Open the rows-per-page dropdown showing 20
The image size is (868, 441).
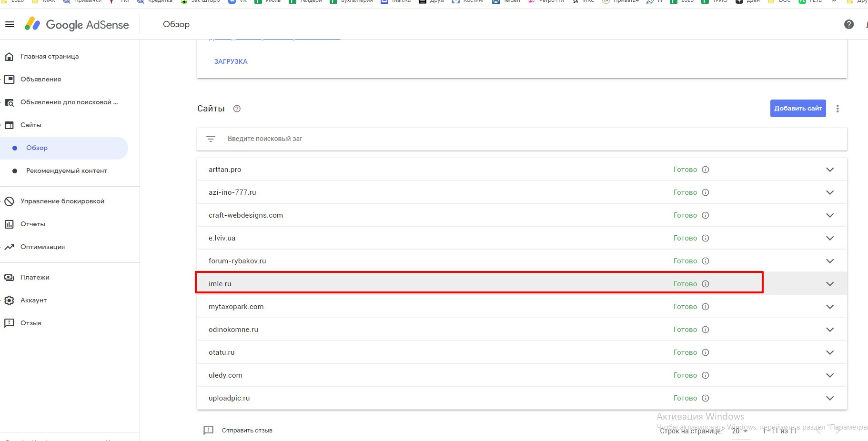[x=740, y=431]
